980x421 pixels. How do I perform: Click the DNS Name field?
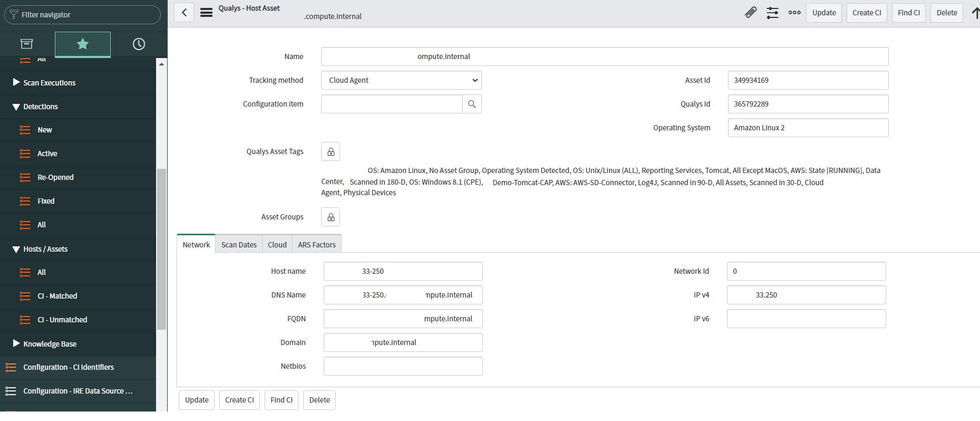(x=403, y=295)
